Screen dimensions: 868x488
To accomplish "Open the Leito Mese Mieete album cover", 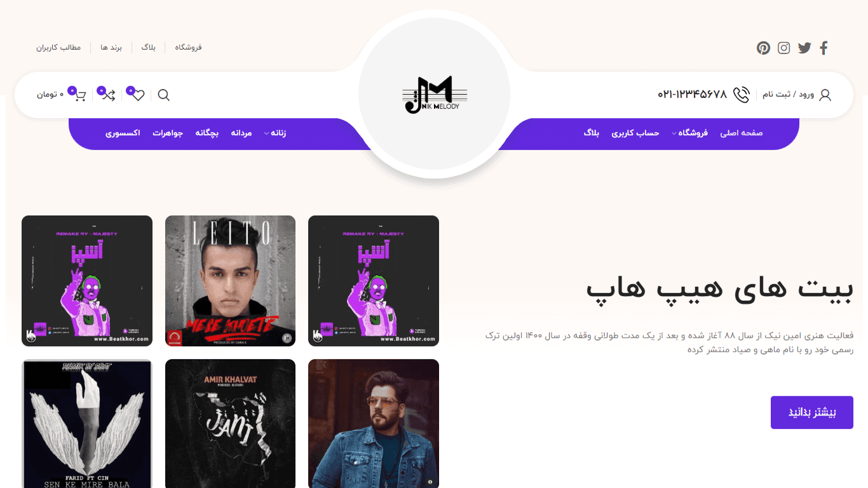I will [230, 281].
